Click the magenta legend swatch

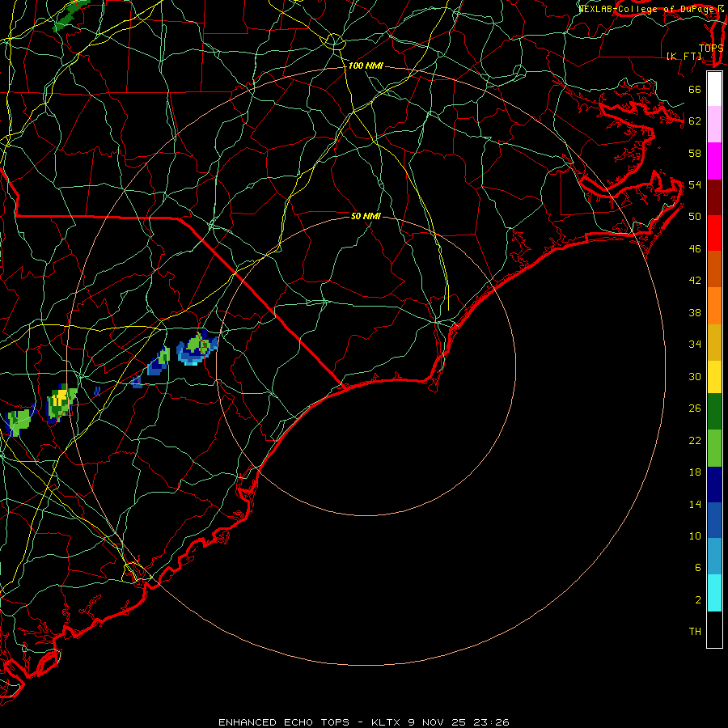[x=714, y=161]
